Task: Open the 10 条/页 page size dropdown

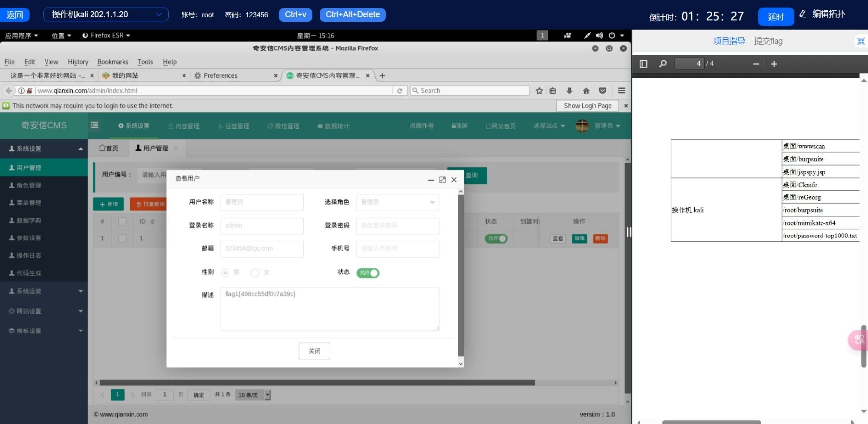Action: (253, 395)
